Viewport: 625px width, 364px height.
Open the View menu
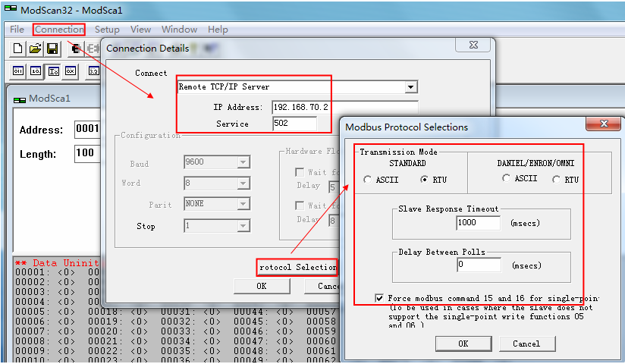(x=140, y=30)
